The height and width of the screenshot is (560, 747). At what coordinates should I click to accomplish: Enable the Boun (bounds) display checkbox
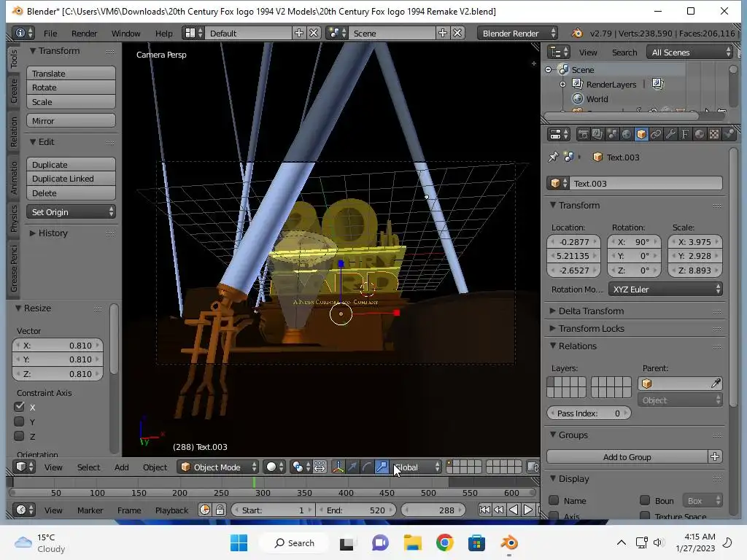(x=645, y=500)
